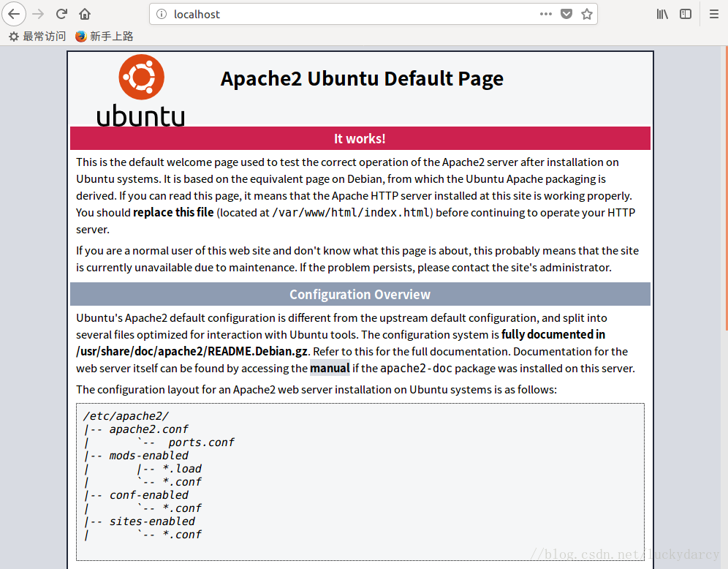Go back using the back arrow button
The image size is (728, 569).
pos(14,14)
